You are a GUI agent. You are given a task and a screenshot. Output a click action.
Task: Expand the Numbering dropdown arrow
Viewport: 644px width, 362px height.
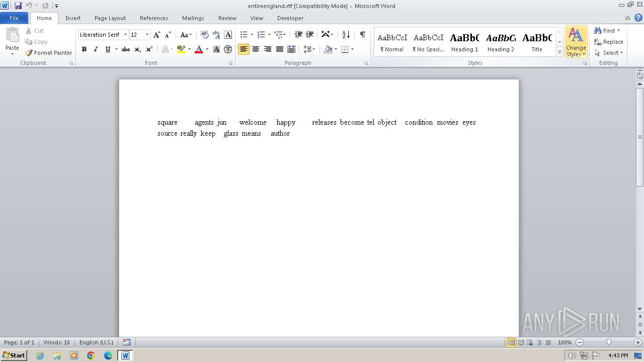tap(269, 35)
